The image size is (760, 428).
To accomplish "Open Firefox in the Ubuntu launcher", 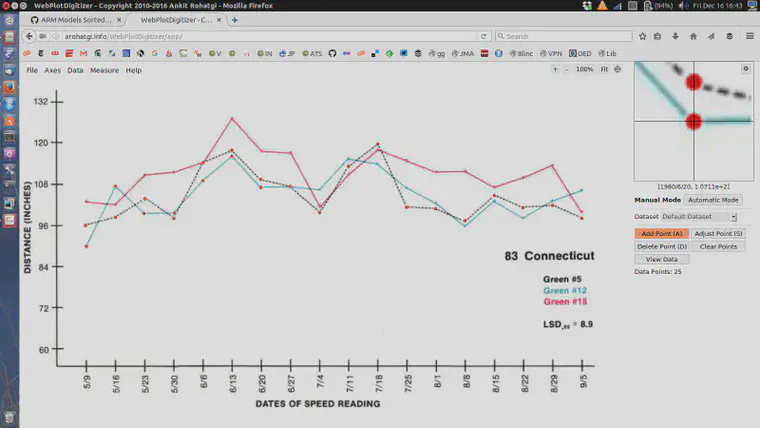I will tap(9, 88).
